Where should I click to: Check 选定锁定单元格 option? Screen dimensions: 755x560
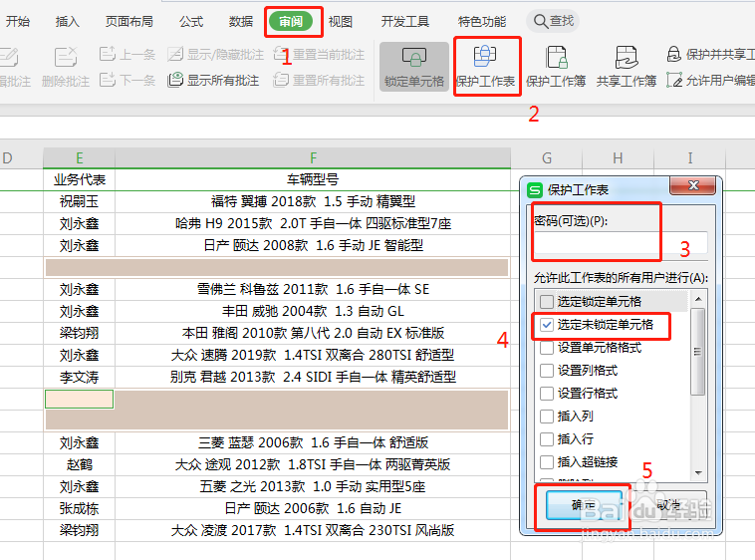tap(547, 302)
